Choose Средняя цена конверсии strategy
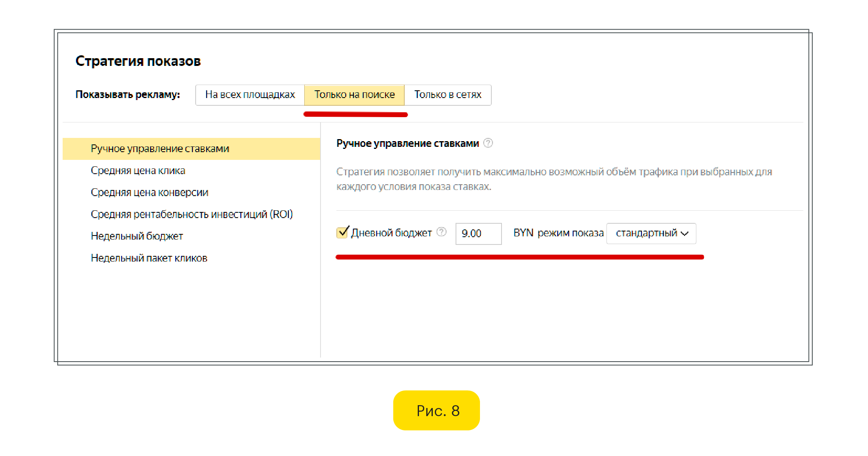Screen dimensions: 868x456 pos(149,192)
